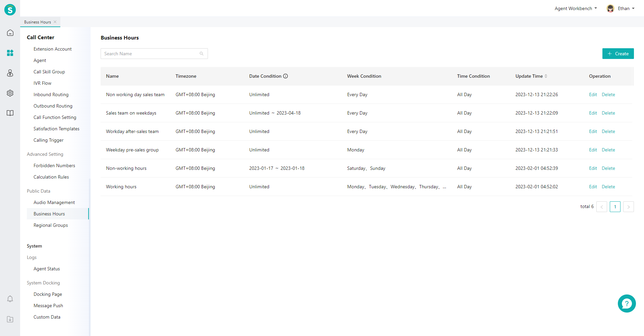
Task: Sort by Update Time arrows
Action: 546,76
